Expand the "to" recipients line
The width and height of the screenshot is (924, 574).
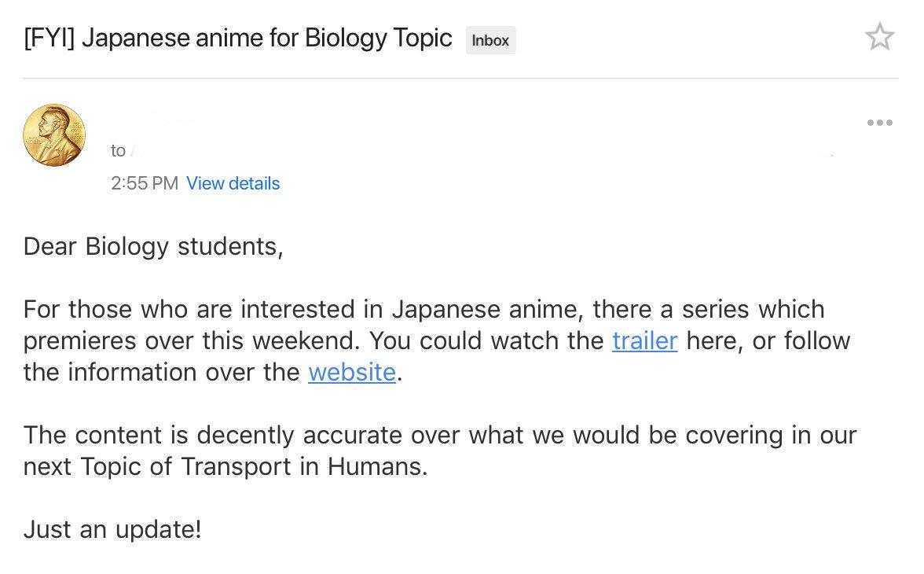(119, 150)
